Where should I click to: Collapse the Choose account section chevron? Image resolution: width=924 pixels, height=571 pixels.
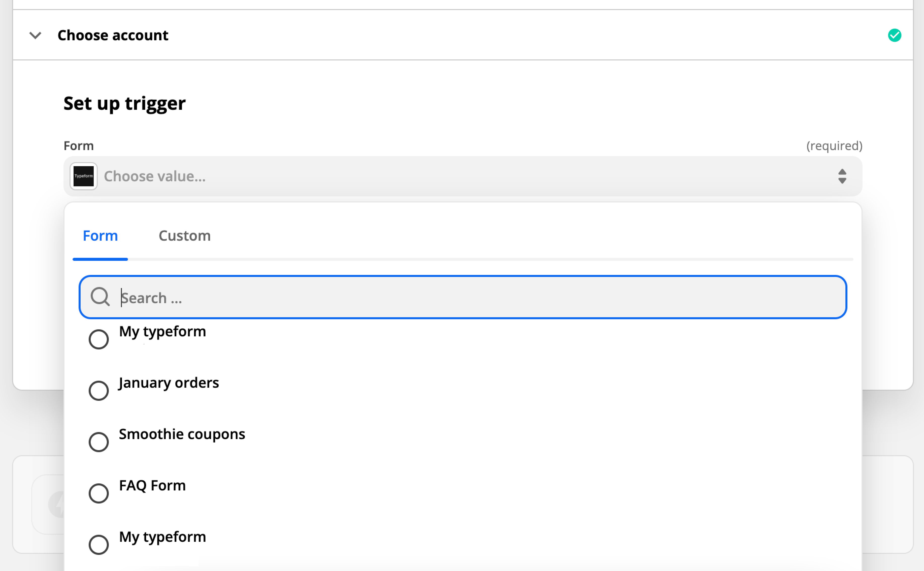point(35,35)
